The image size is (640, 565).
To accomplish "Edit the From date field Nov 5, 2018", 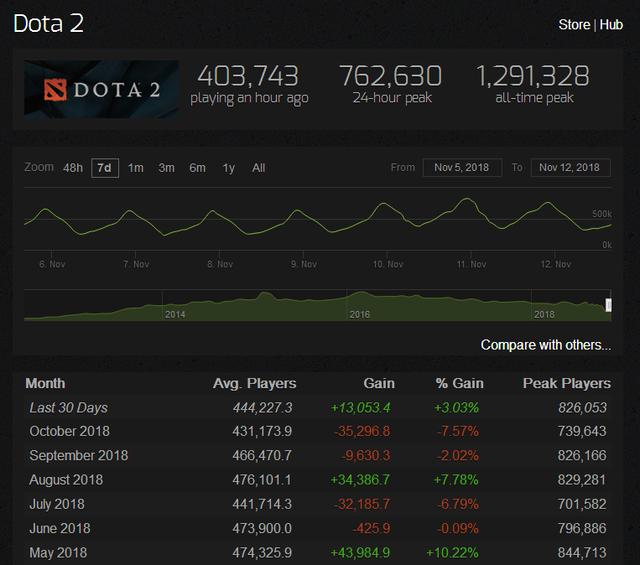I will coord(462,167).
